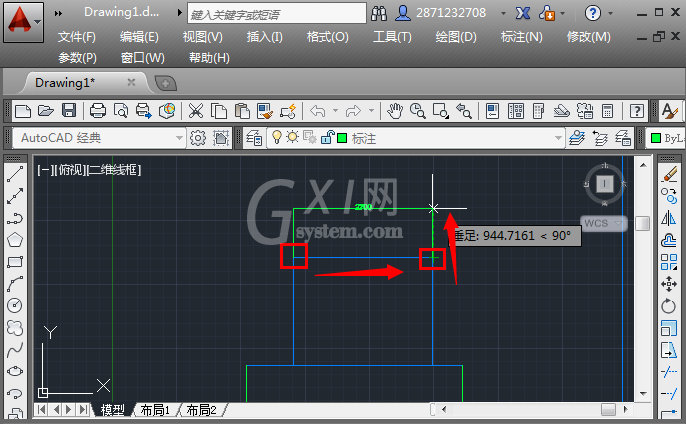The height and width of the screenshot is (424, 686).
Task: Expand the quick access toolbar overflow arrows
Action: click(58, 14)
